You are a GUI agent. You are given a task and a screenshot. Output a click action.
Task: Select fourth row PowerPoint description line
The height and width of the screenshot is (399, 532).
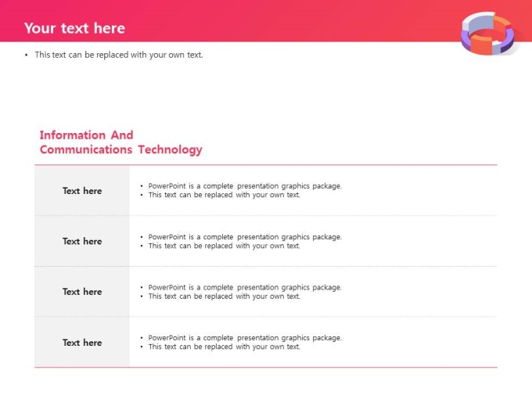[x=245, y=338]
